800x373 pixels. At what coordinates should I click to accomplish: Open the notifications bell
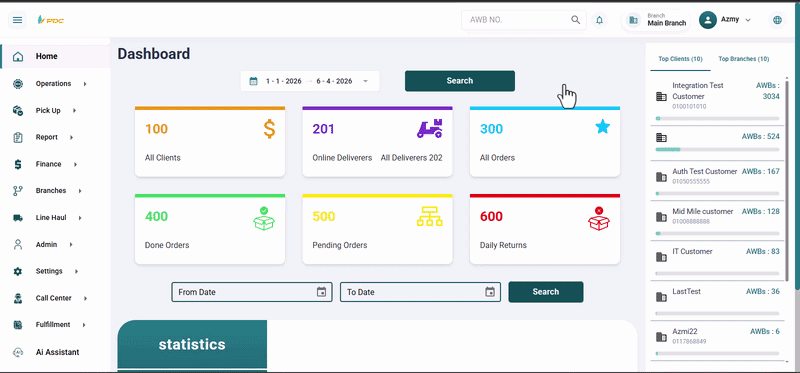pyautogui.click(x=599, y=20)
